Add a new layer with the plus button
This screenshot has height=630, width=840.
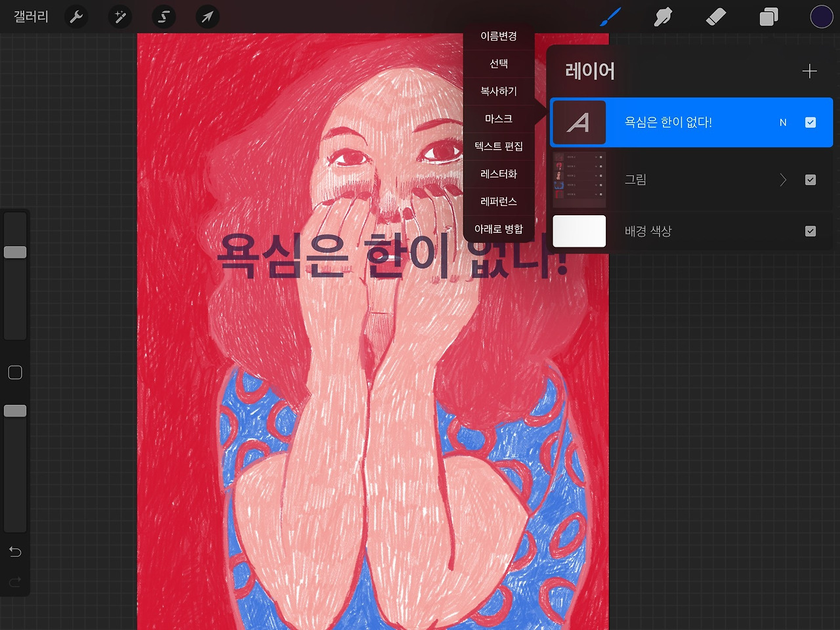point(810,71)
